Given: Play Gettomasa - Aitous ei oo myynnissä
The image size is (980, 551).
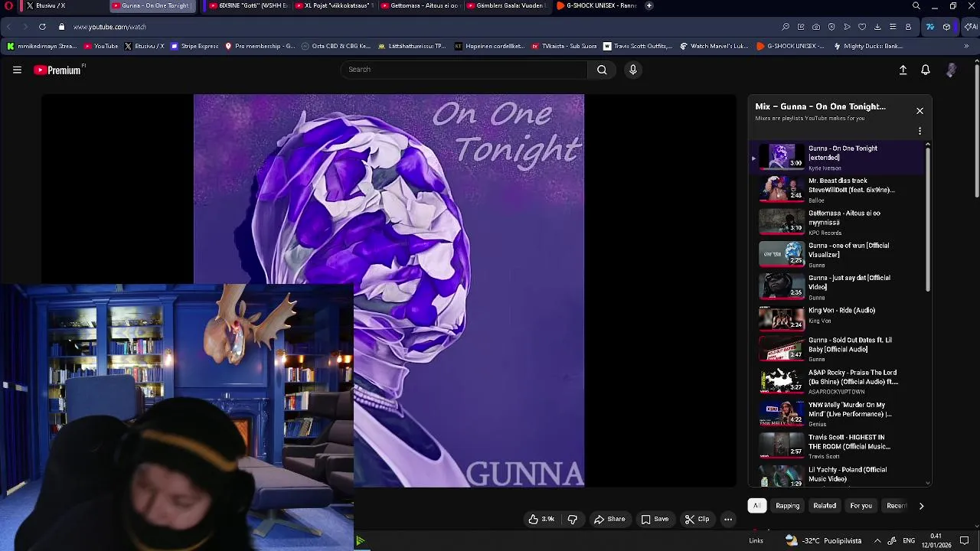Looking at the screenshot, I should pos(837,222).
